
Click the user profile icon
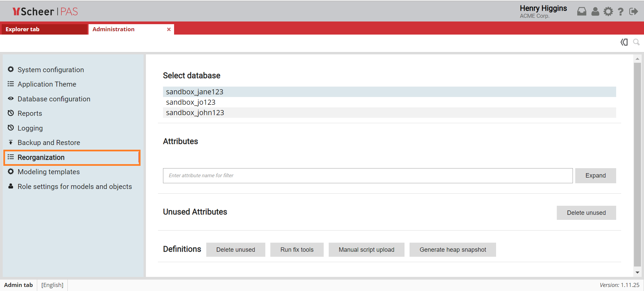point(595,12)
